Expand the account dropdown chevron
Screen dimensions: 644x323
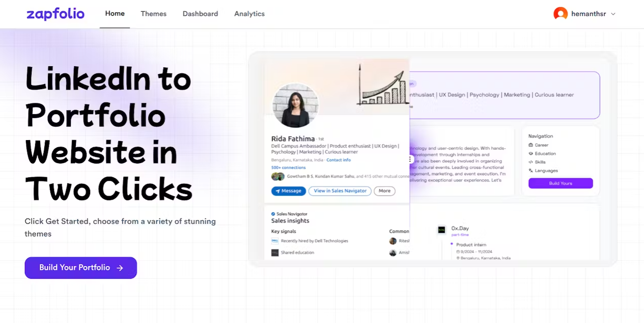tap(613, 14)
